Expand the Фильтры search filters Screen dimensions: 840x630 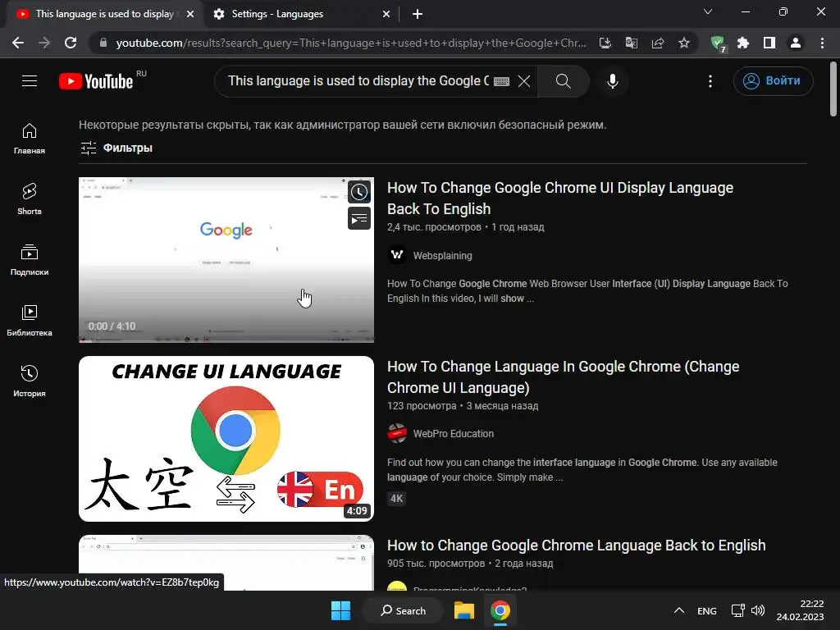point(116,148)
